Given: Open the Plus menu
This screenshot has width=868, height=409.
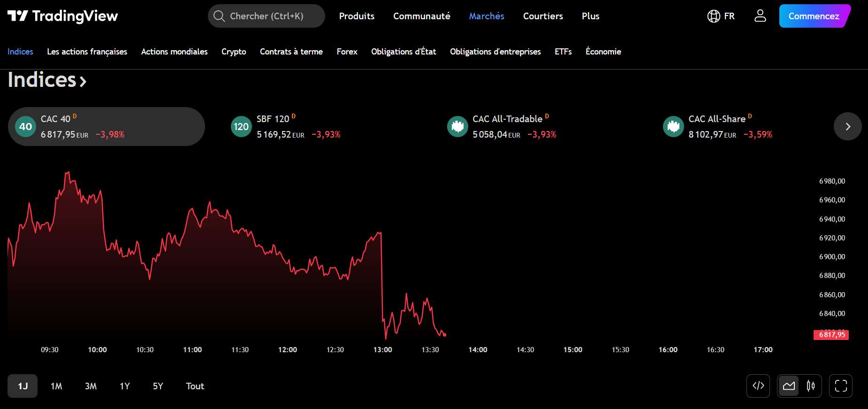Looking at the screenshot, I should click(x=591, y=16).
